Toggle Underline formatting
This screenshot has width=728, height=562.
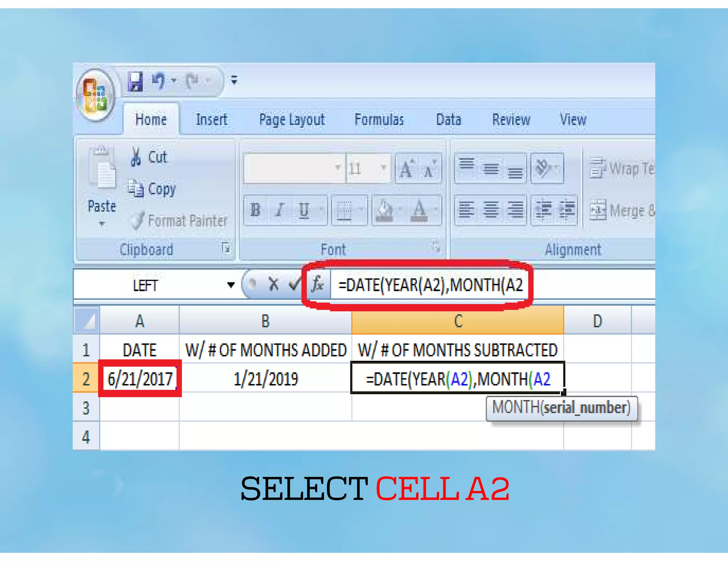[x=304, y=210]
